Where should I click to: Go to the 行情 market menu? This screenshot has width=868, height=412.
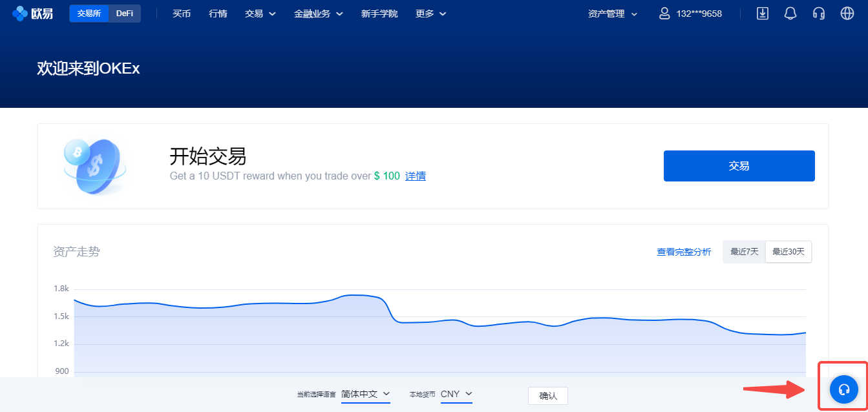click(x=218, y=14)
